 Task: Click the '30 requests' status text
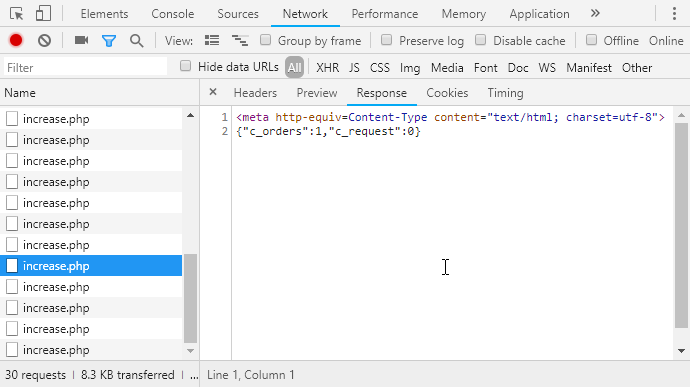(x=35, y=375)
